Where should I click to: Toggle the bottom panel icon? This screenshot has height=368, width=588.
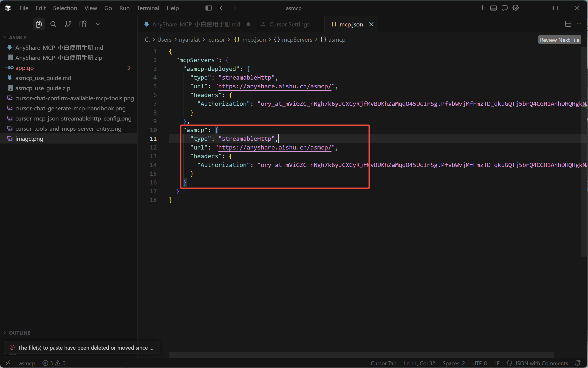click(x=493, y=8)
